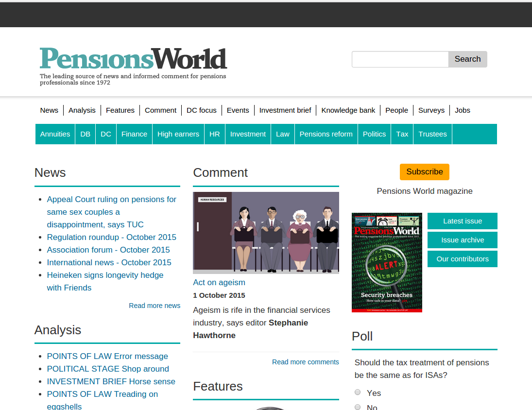Image resolution: width=532 pixels, height=410 pixels.
Task: Open POINTS OF LAW Error message
Action: [x=107, y=357]
